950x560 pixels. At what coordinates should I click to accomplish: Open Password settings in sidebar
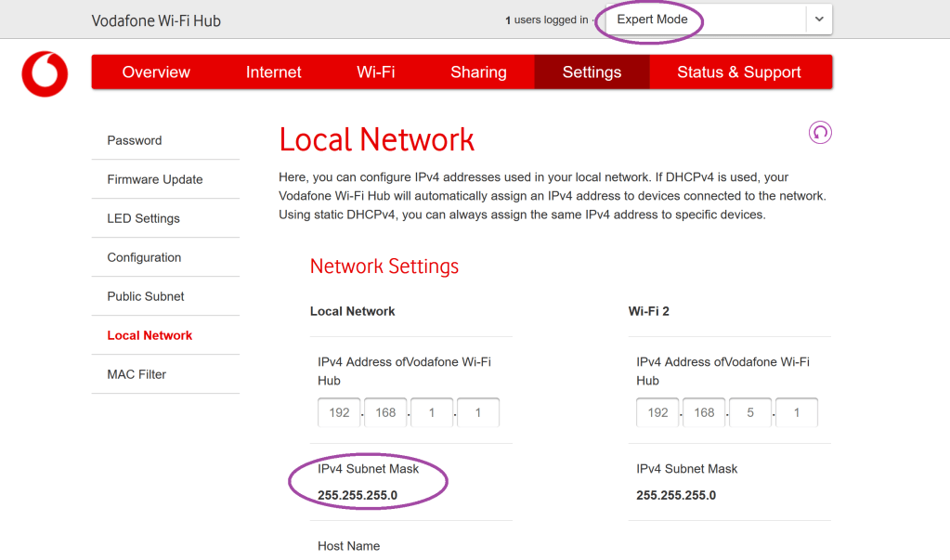135,140
